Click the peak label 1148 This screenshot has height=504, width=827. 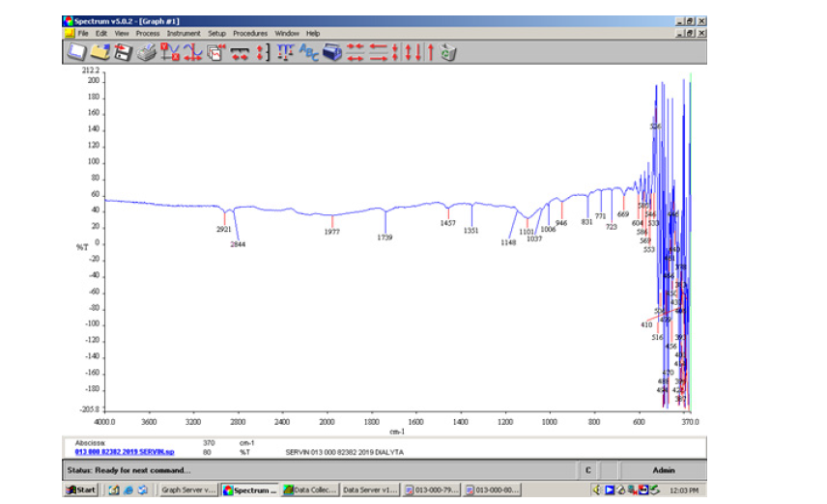[x=508, y=242]
